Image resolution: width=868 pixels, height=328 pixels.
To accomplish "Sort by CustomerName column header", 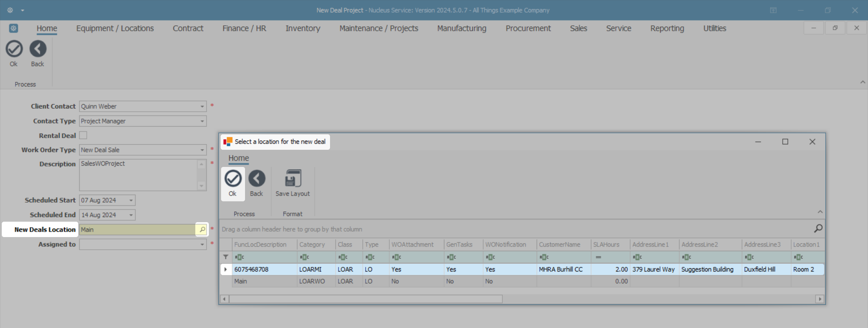I will pyautogui.click(x=564, y=244).
